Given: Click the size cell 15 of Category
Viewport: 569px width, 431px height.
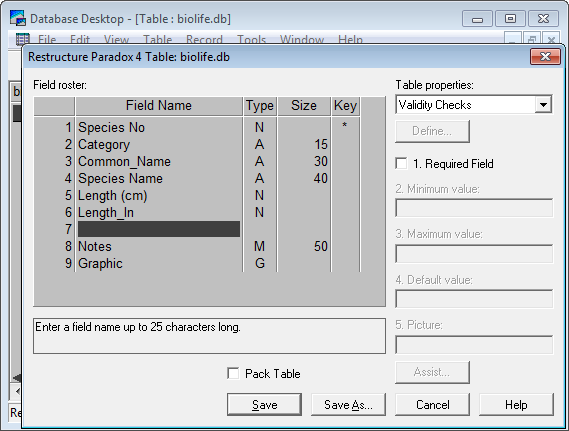Looking at the screenshot, I should (x=321, y=144).
